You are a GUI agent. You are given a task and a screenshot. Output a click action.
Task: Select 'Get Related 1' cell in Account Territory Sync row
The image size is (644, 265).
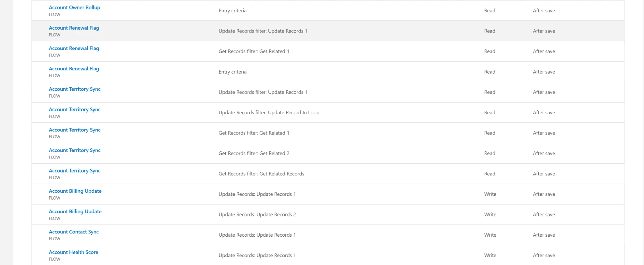tap(254, 133)
